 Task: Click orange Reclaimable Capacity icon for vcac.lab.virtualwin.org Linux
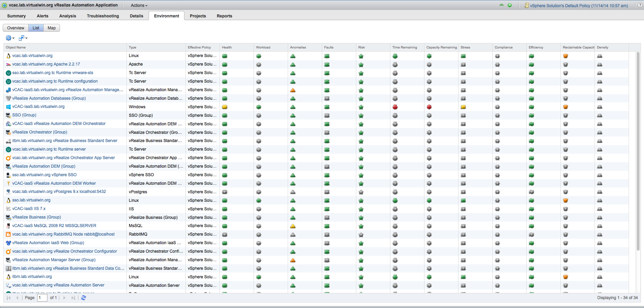tap(566, 56)
